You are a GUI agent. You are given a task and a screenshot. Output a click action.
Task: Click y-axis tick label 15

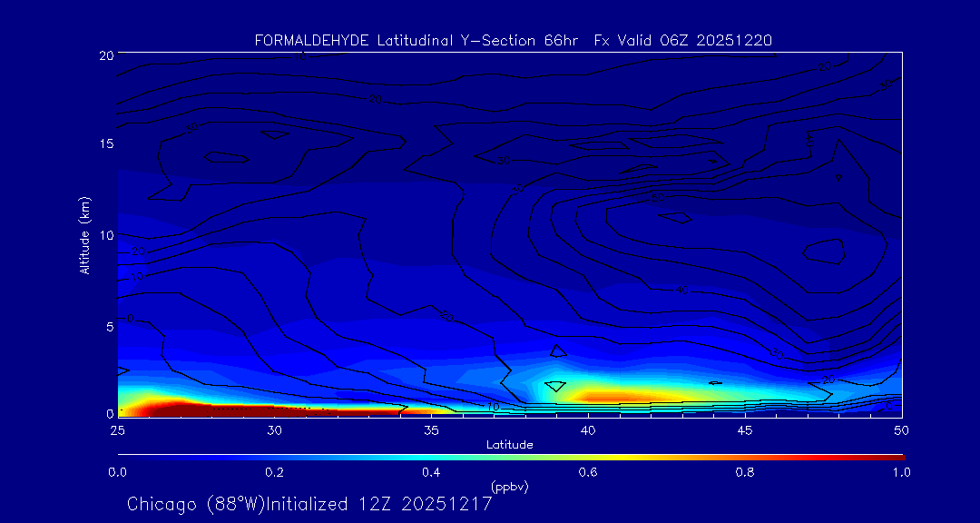click(105, 143)
